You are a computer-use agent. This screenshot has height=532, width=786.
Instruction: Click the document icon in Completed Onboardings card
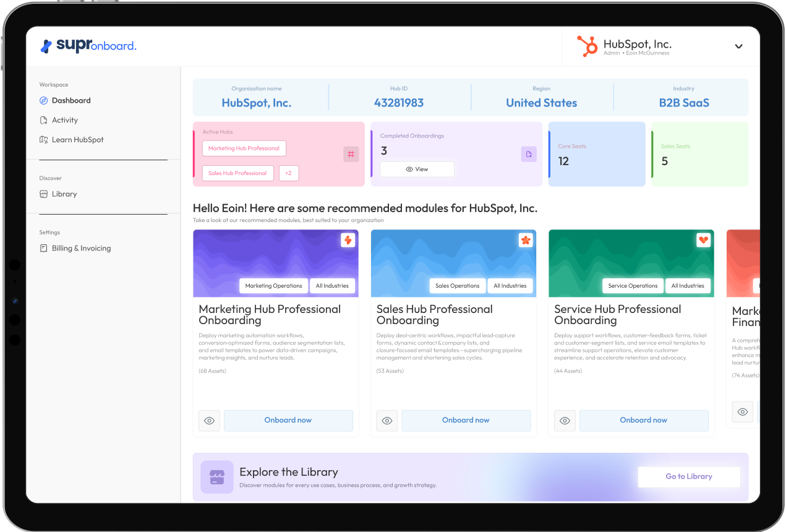click(528, 154)
